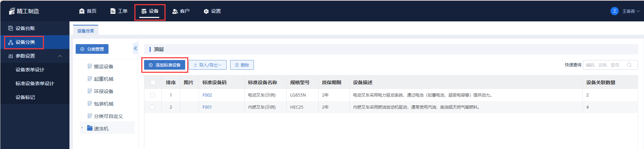Click the 设备 equipment icon in top nav
This screenshot has height=149, width=644.
[144, 11]
